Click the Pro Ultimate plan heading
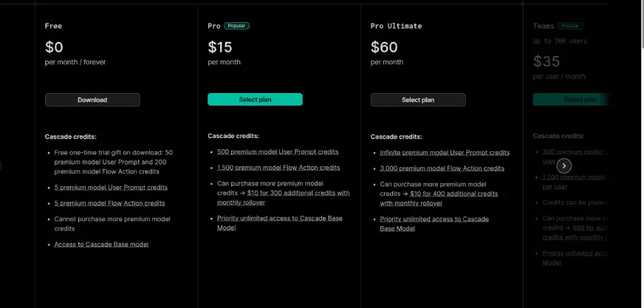The width and height of the screenshot is (644, 308). (396, 26)
